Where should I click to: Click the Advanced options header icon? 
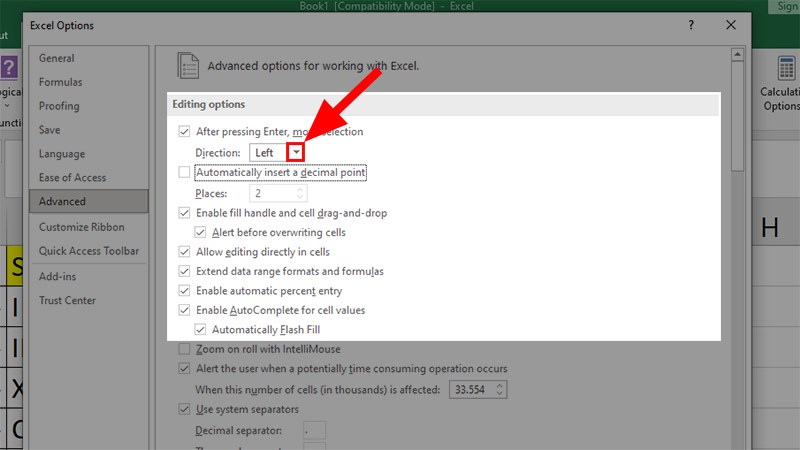point(188,66)
